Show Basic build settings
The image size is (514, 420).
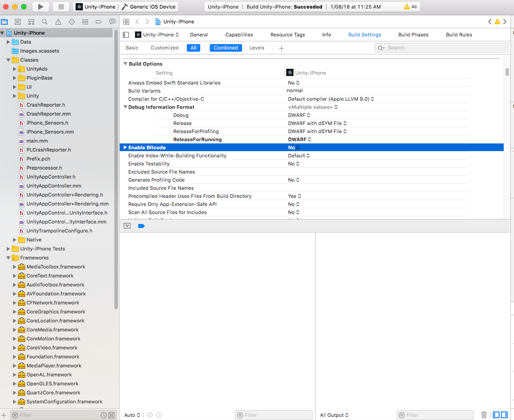(x=132, y=48)
